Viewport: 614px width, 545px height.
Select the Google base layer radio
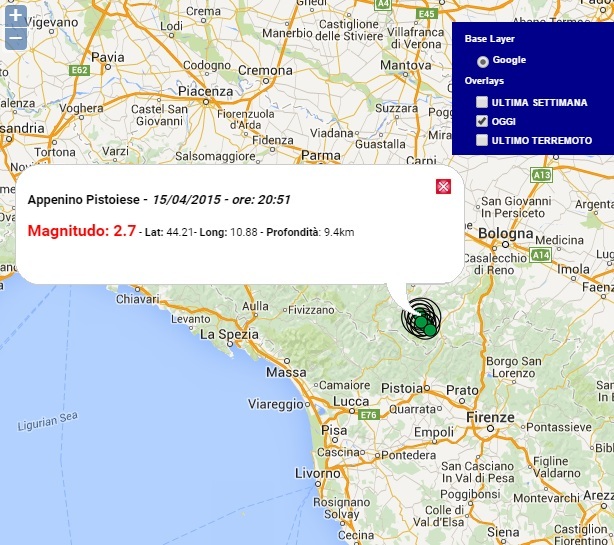pos(482,61)
